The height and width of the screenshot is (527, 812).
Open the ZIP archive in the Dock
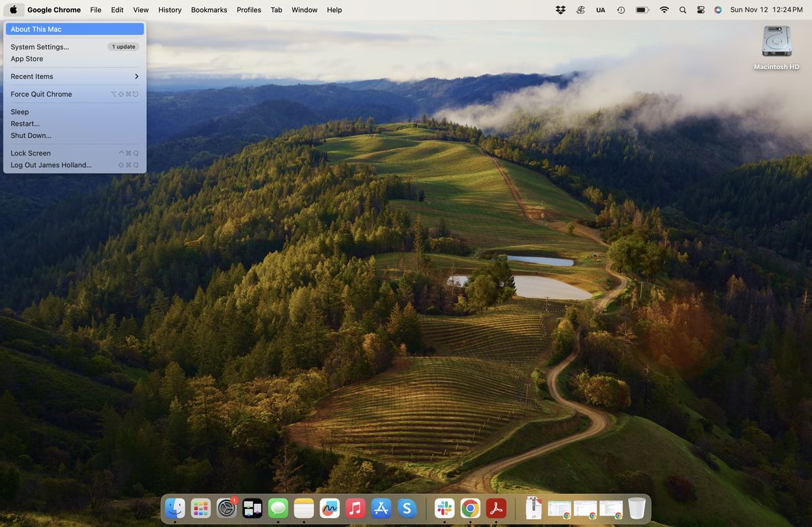[534, 508]
